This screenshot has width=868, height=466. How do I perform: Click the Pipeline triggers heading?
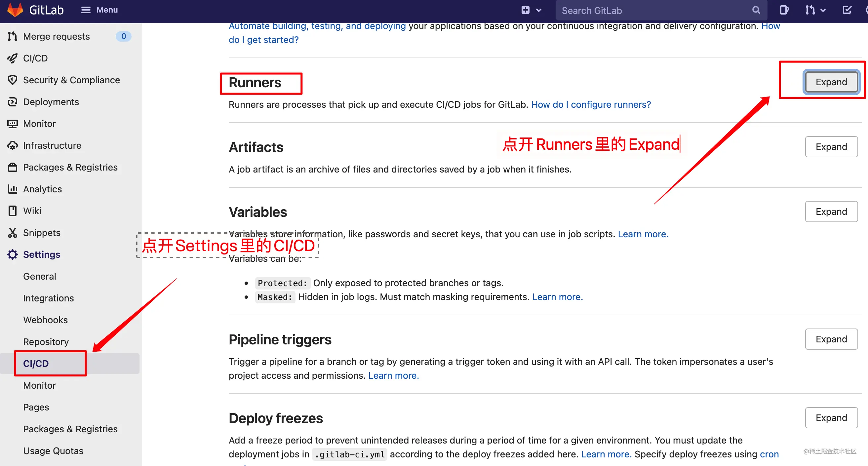[280, 340]
